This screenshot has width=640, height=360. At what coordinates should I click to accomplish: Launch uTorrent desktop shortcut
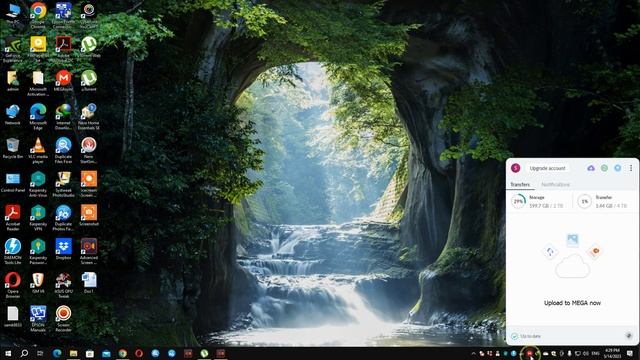pyautogui.click(x=89, y=80)
